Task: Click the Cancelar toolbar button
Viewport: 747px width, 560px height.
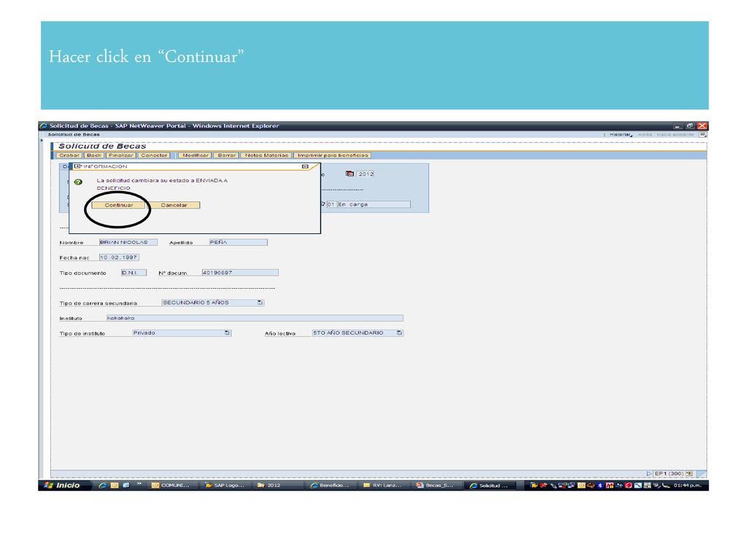Action: point(155,155)
